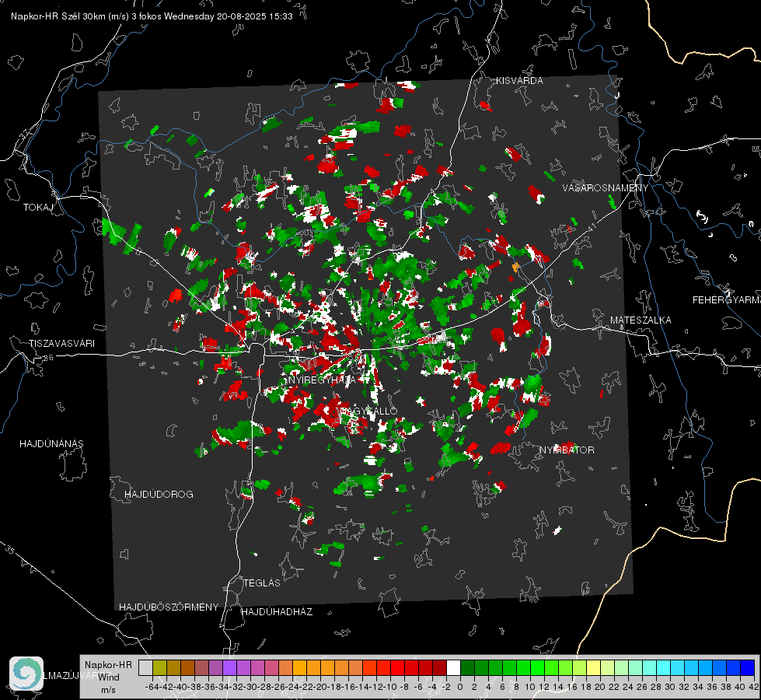Click the m/s unit label in legend

click(x=108, y=689)
